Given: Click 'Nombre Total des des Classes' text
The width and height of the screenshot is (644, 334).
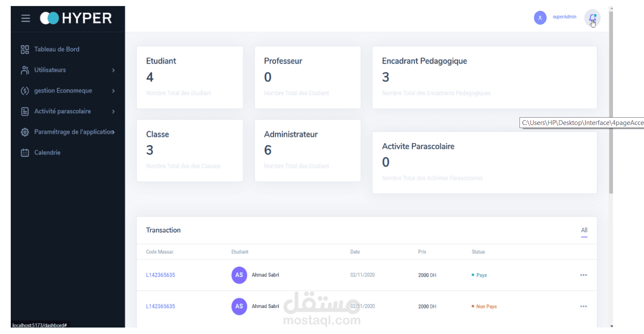Looking at the screenshot, I should (x=183, y=166).
